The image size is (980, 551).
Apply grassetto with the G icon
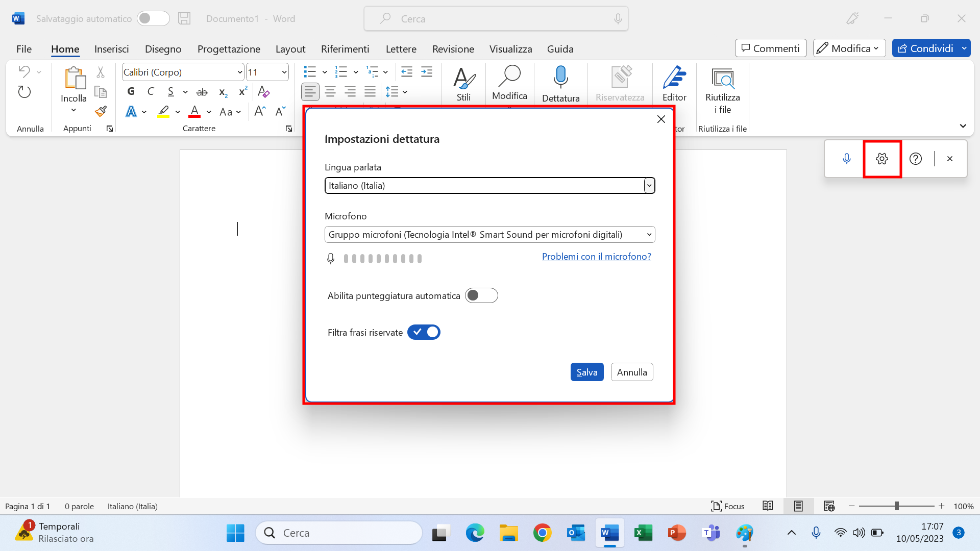point(131,91)
